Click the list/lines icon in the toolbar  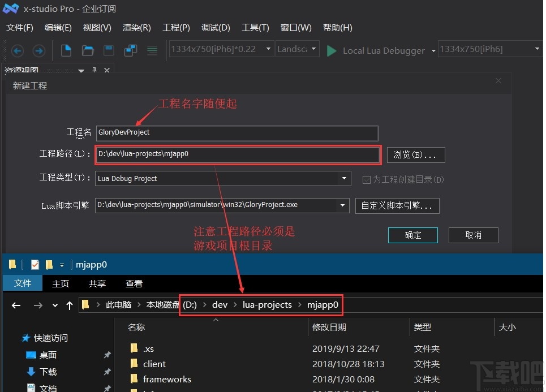pyautogui.click(x=152, y=50)
